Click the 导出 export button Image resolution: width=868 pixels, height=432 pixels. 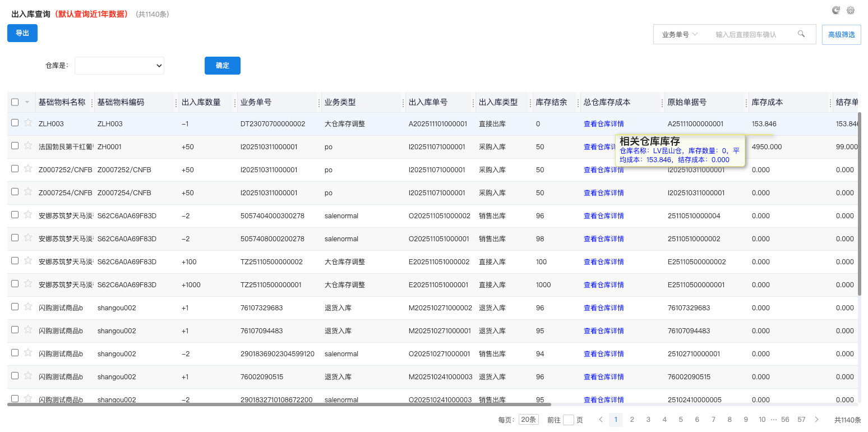22,33
